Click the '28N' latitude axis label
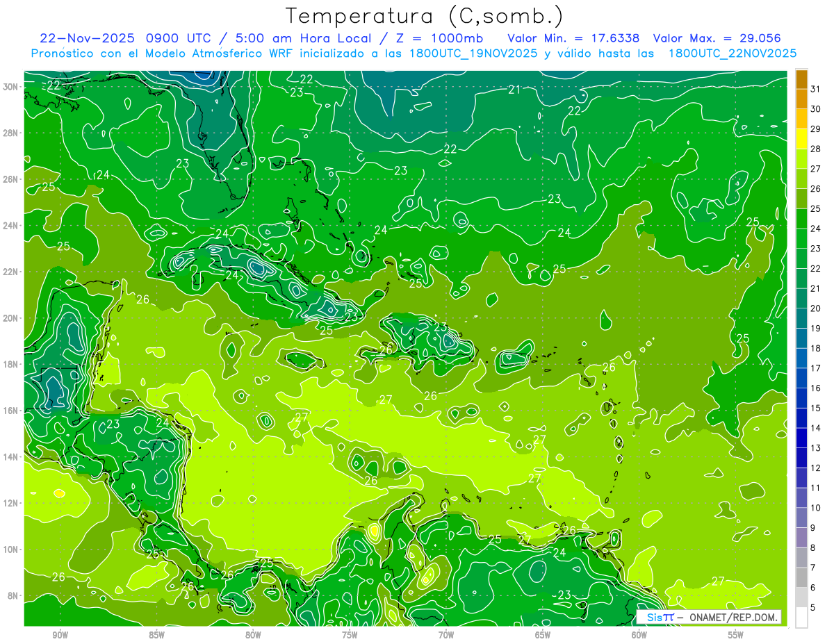 (10, 133)
